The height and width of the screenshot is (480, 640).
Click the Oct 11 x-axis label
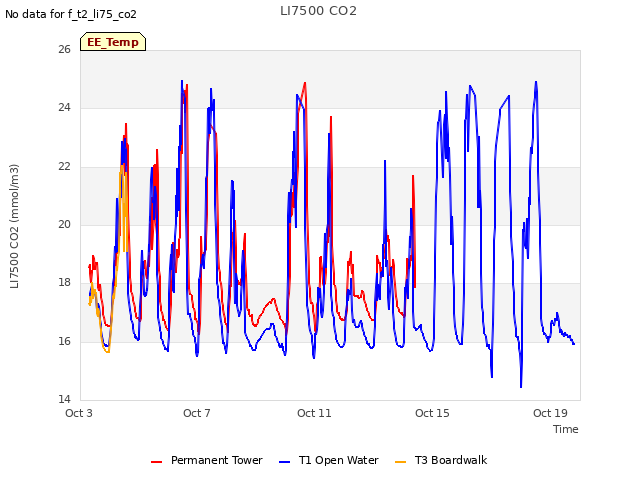coord(314,413)
